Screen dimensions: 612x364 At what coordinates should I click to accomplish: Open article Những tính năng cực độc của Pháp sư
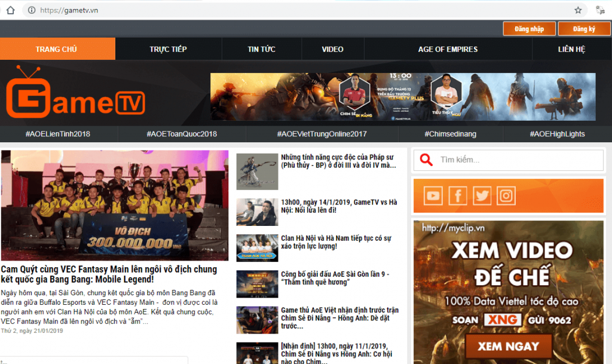[338, 161]
